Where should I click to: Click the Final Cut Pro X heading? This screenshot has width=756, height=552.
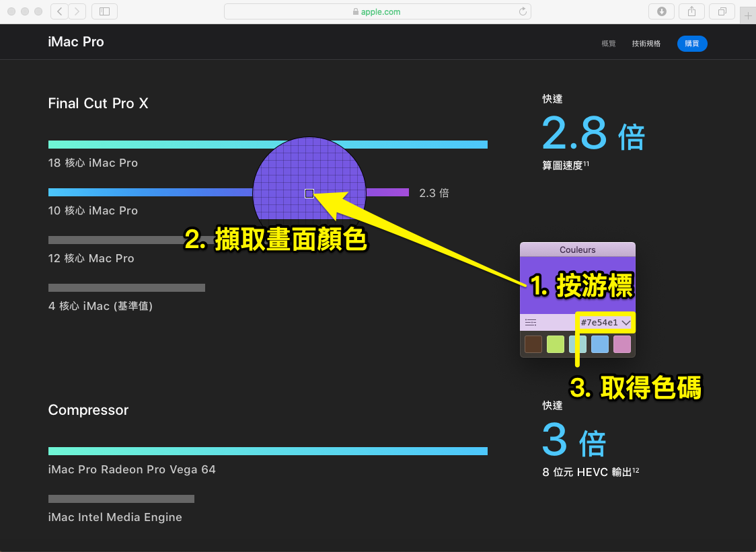coord(98,103)
